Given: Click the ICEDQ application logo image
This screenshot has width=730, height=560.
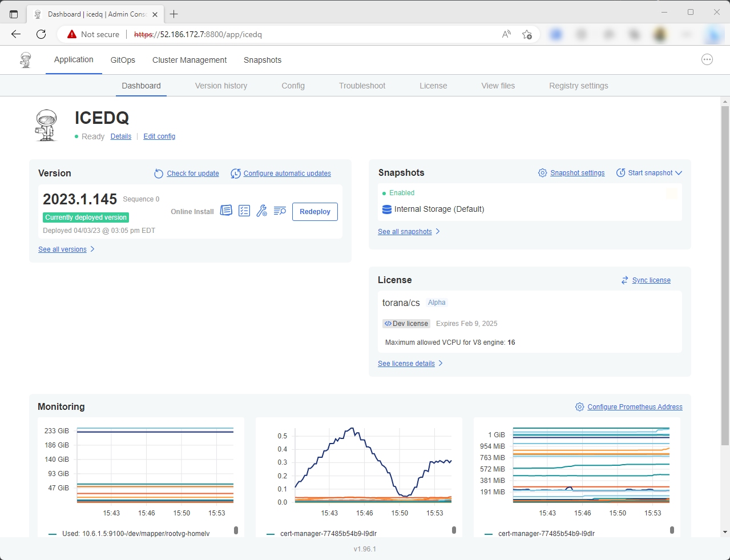Looking at the screenshot, I should 46,126.
